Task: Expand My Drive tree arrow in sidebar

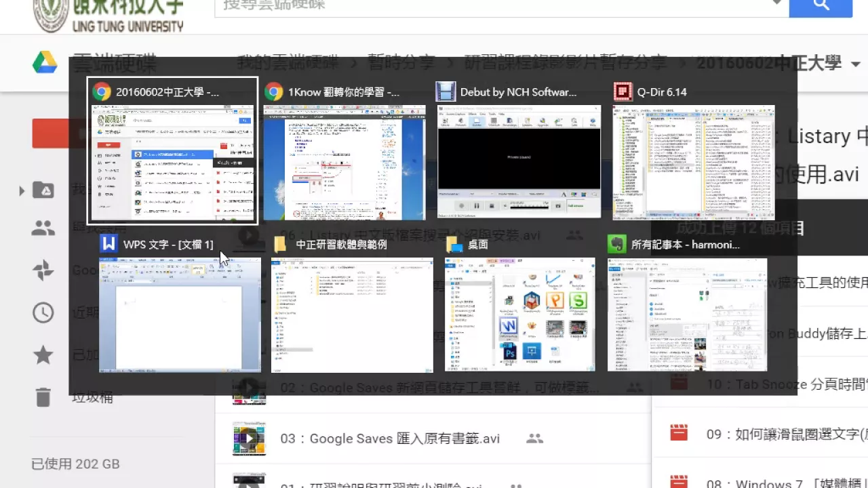Action: click(22, 190)
